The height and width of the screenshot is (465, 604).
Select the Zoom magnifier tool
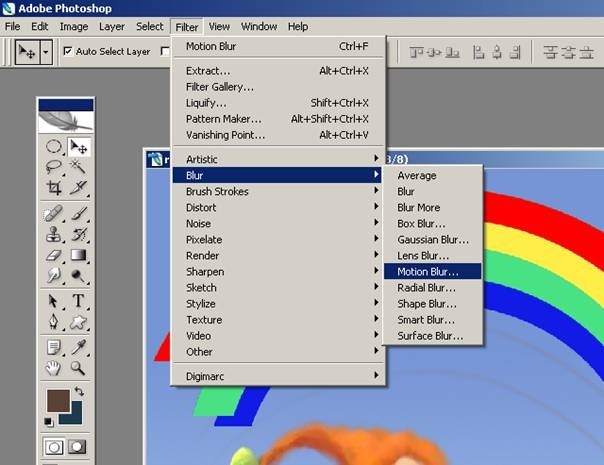coord(77,367)
